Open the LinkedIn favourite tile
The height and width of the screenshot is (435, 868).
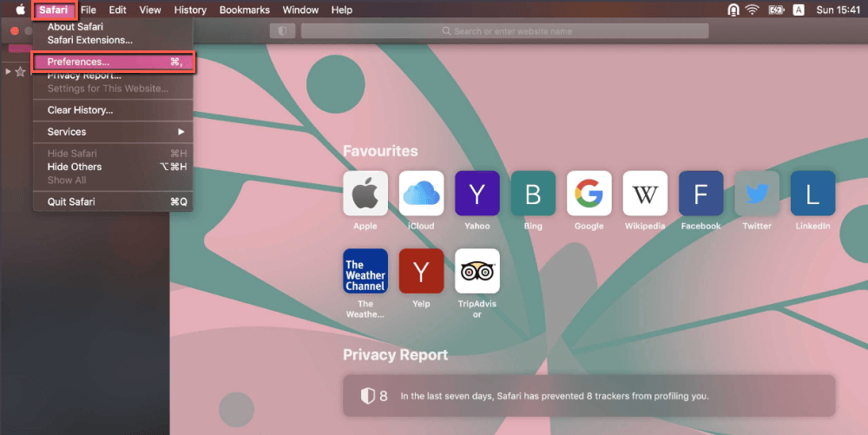(812, 193)
